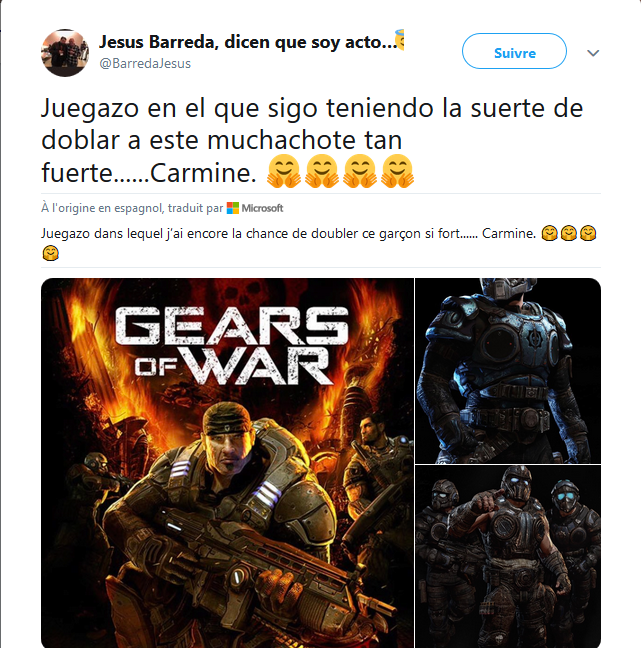The width and height of the screenshot is (641, 648).
Task: Open the blue-armored Carmine soldier image
Action: [508, 371]
